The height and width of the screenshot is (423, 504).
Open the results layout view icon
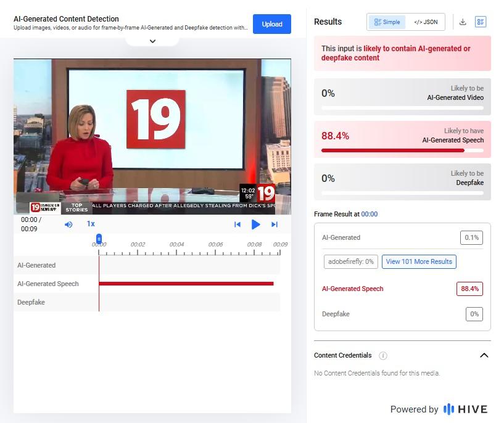click(481, 22)
